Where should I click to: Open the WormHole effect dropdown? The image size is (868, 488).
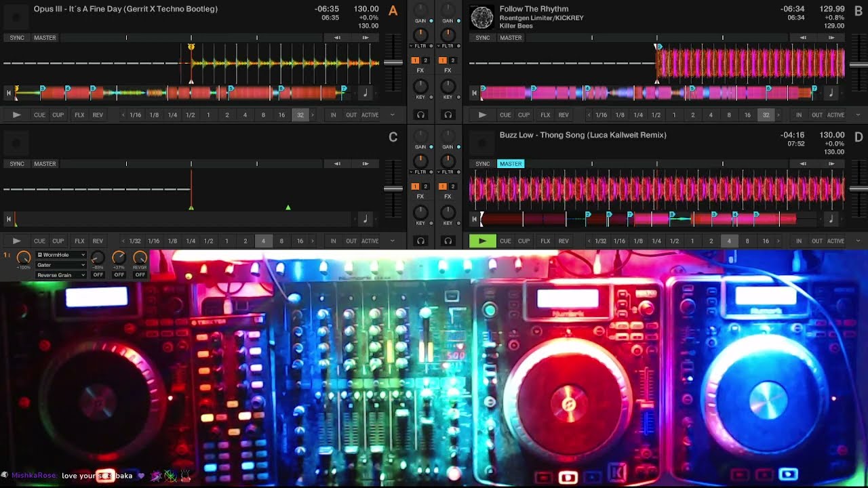(61, 255)
